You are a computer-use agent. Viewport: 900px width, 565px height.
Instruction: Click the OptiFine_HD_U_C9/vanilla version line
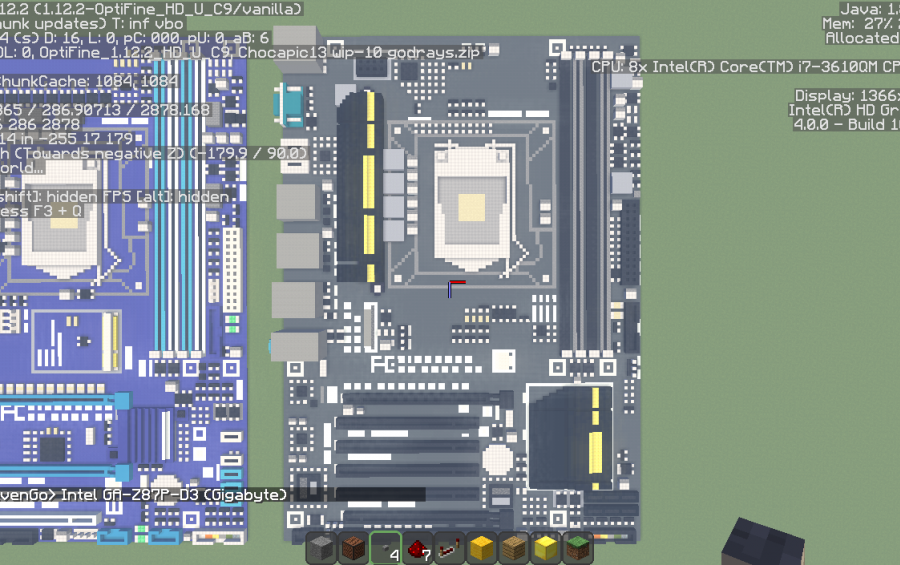pyautogui.click(x=151, y=9)
